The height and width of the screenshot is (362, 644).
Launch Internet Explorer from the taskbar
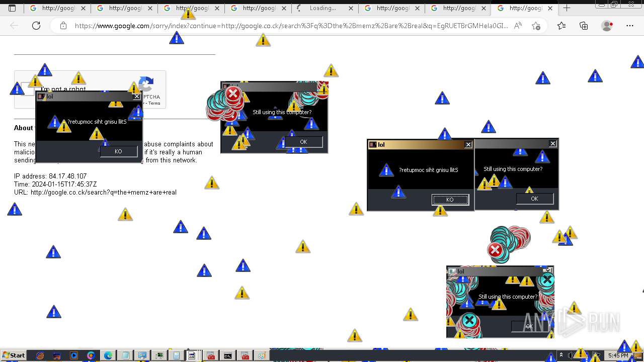pos(40,355)
